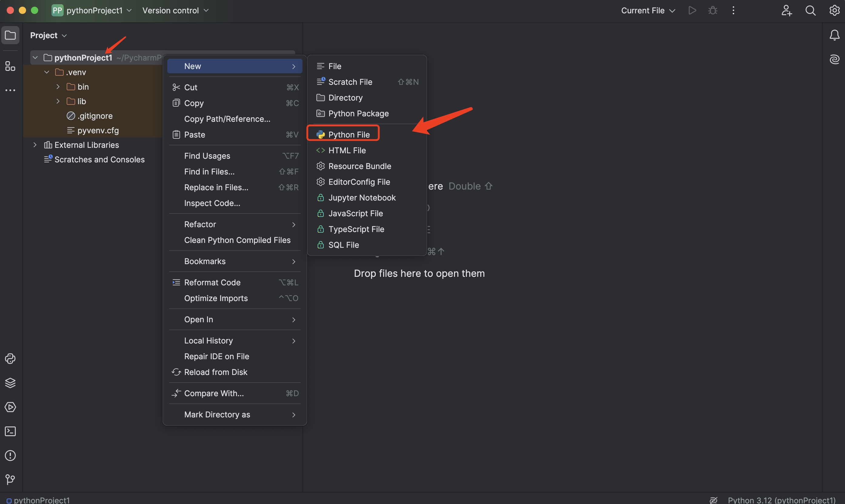Choose Optimize Imports
This screenshot has width=845, height=504.
tap(235, 298)
